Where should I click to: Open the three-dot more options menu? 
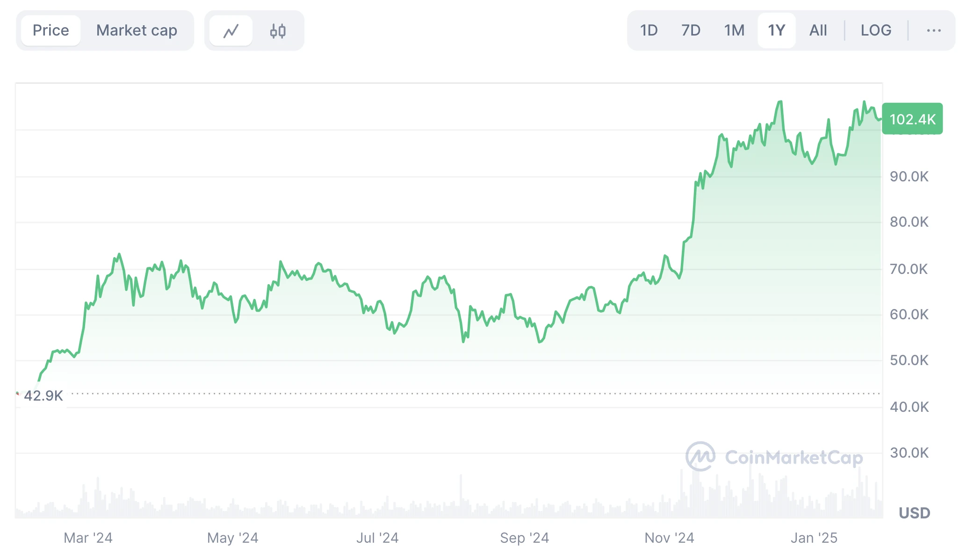933,31
